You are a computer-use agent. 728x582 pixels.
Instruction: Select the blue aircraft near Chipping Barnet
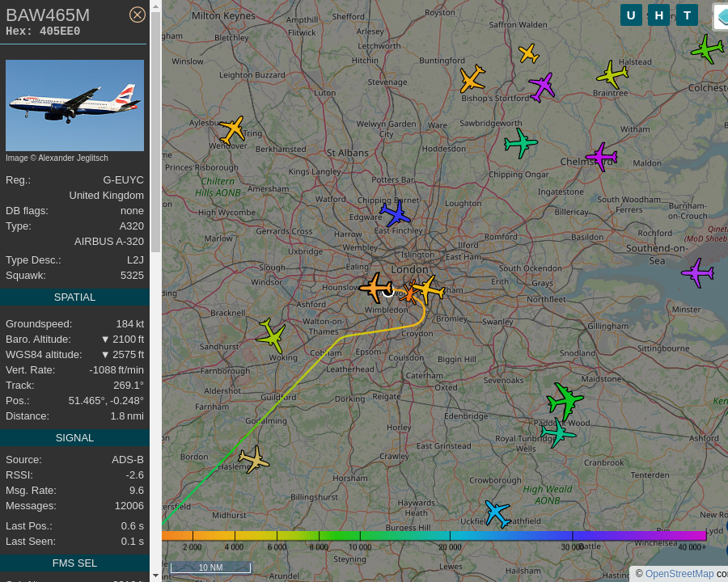pyautogui.click(x=395, y=213)
